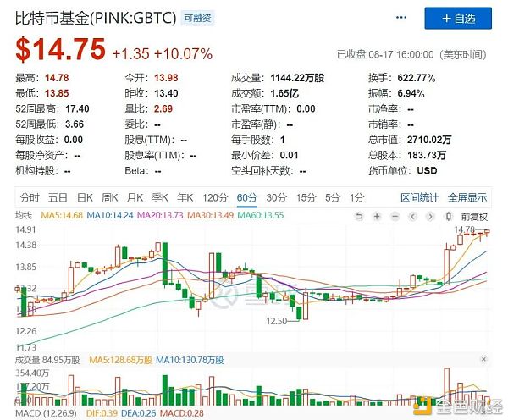This screenshot has height=420, width=508.
Task: Open the three-dots more options menu
Action: coord(401,18)
